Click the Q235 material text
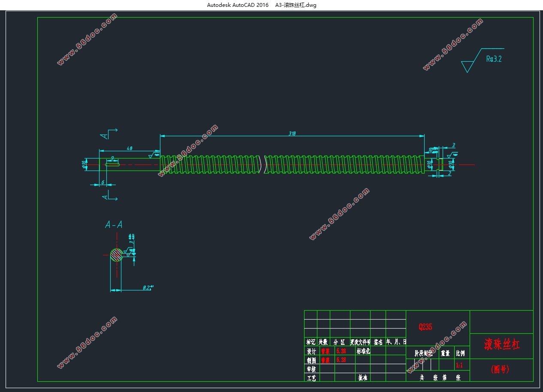The height and width of the screenshot is (392, 543). pyautogui.click(x=425, y=327)
